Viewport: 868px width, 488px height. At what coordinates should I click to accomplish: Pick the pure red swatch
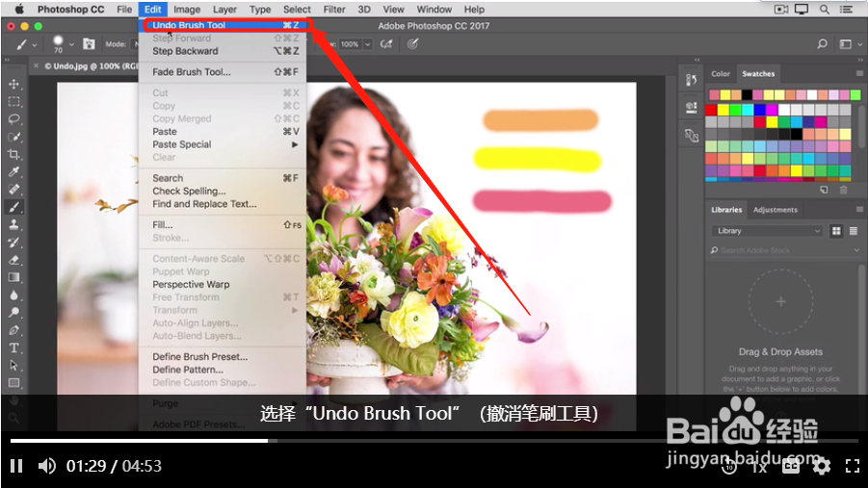[x=711, y=110]
